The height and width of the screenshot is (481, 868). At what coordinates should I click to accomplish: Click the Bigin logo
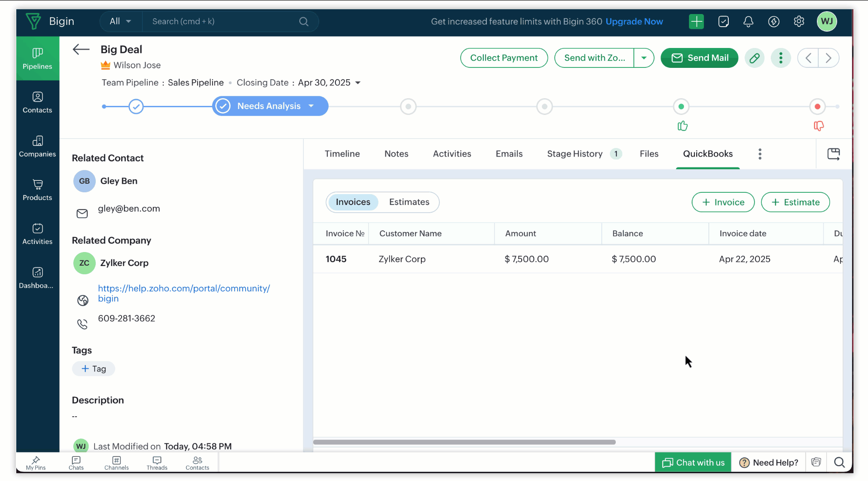pyautogui.click(x=50, y=21)
